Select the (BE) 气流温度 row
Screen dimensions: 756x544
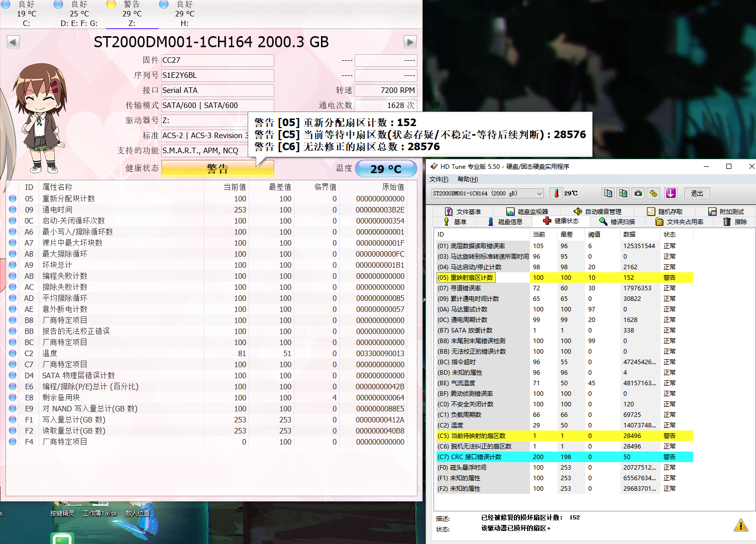(x=565, y=383)
